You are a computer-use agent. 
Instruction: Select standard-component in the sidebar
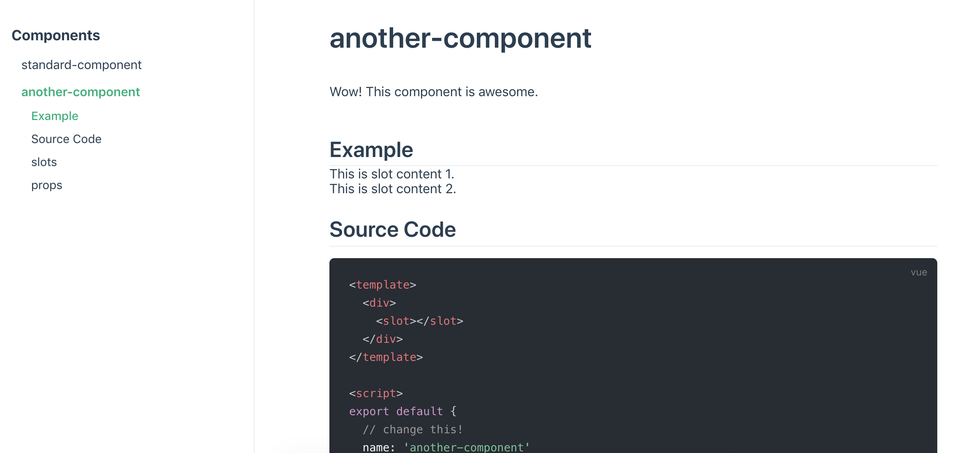(82, 65)
